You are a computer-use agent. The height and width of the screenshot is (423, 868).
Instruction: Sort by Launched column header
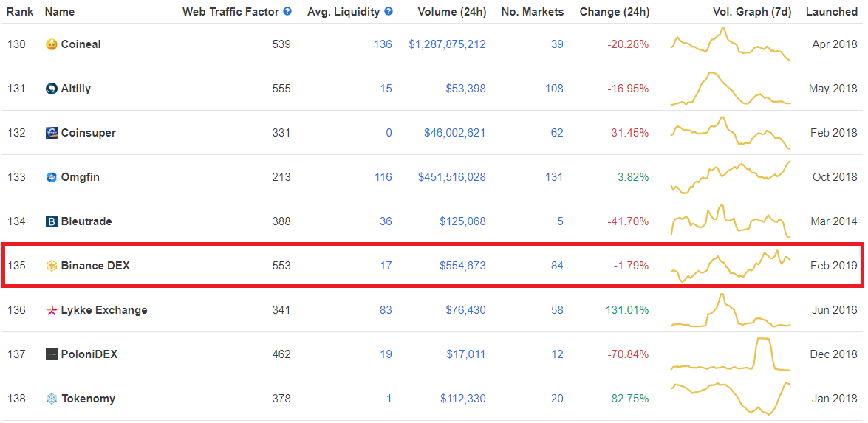tap(832, 12)
